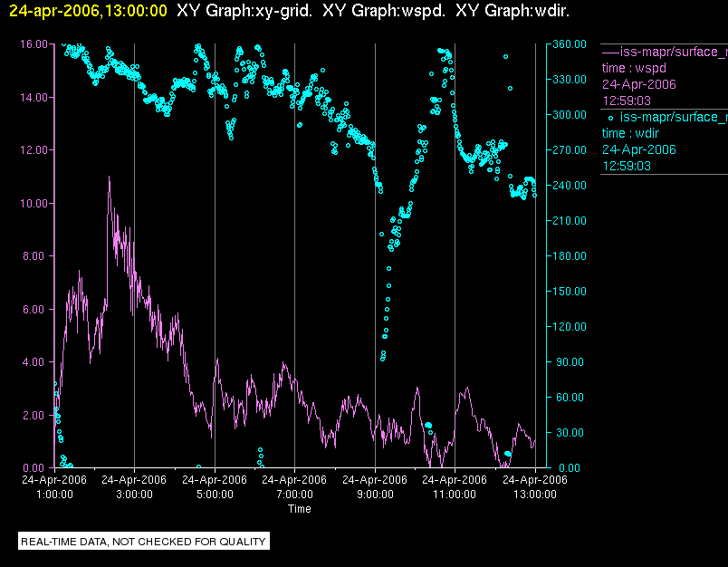Viewport: 728px width, 567px height.
Task: Click the 240.00 wind direction axis label
Action: (x=570, y=186)
